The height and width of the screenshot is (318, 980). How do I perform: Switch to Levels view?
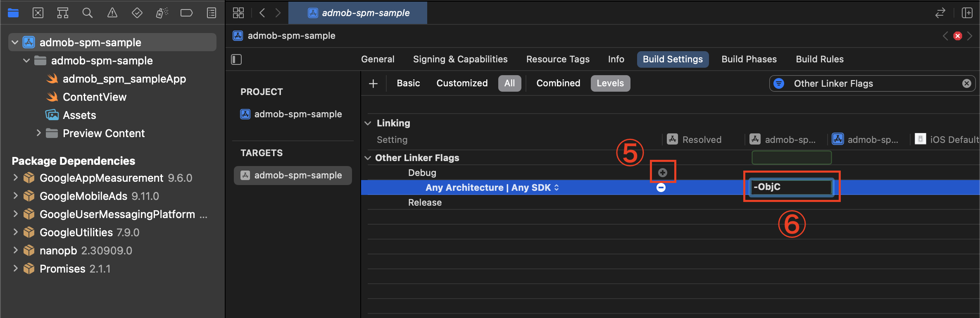[610, 83]
